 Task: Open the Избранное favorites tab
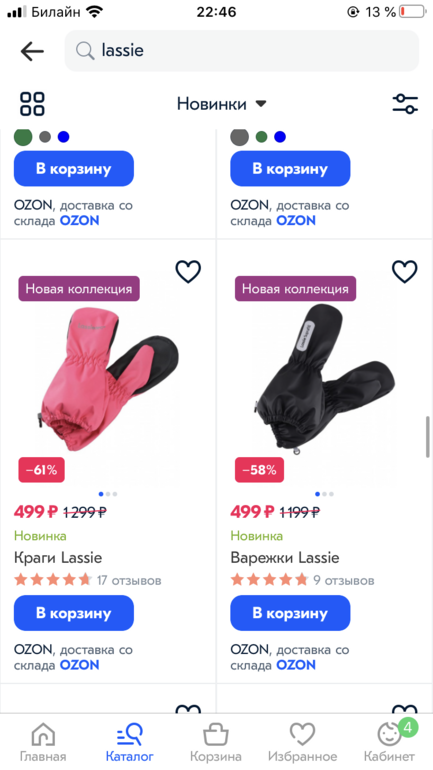coord(302,742)
